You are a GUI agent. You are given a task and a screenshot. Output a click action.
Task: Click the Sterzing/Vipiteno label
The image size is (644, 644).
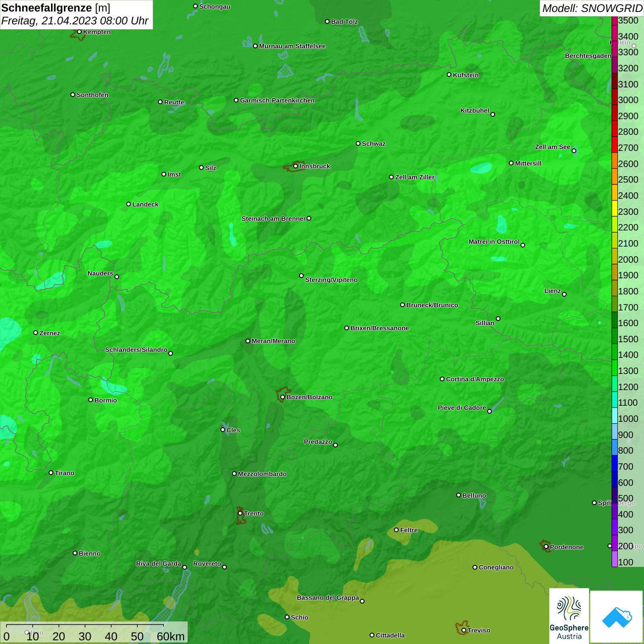[x=331, y=280]
